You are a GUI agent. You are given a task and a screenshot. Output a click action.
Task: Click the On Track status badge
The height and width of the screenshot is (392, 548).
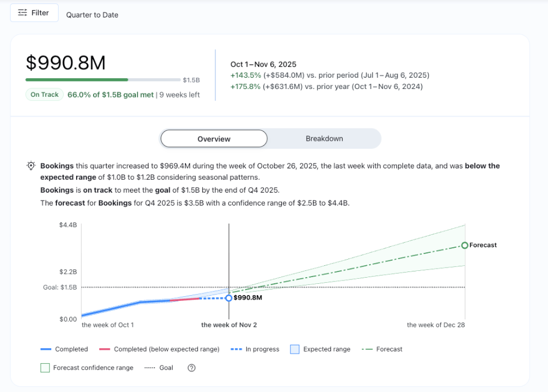[45, 95]
